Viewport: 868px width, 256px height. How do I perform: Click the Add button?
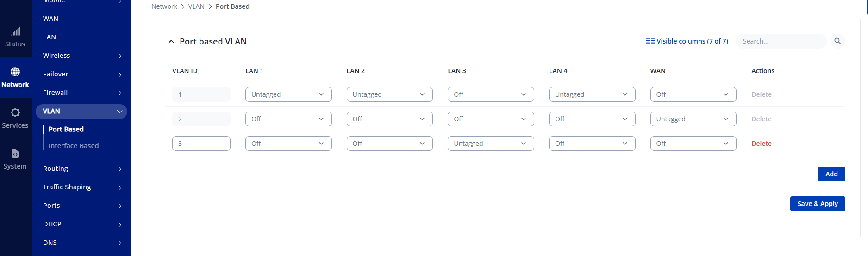click(831, 174)
